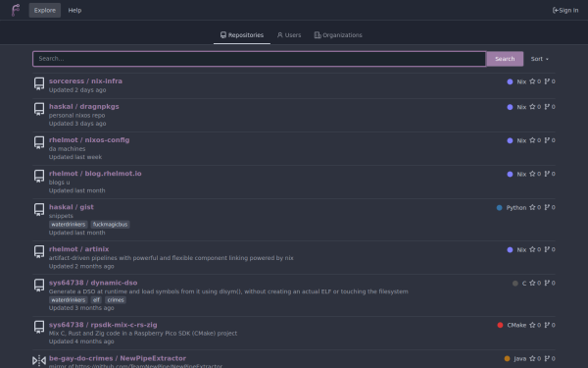The height and width of the screenshot is (368, 588).
Task: Click the 'Updated 3 months ago' text
Action: 81,308
